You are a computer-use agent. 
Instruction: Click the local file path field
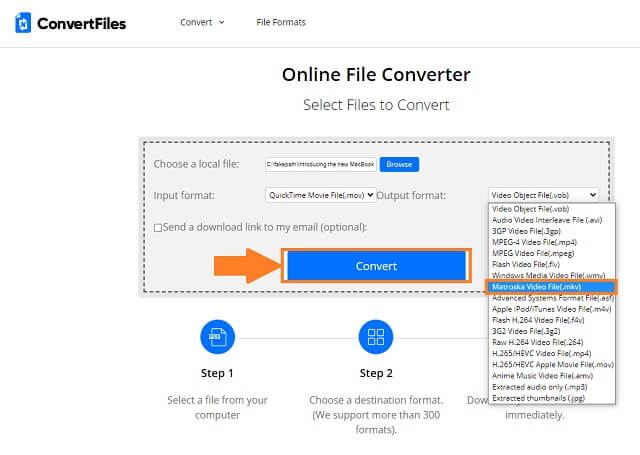click(x=320, y=164)
